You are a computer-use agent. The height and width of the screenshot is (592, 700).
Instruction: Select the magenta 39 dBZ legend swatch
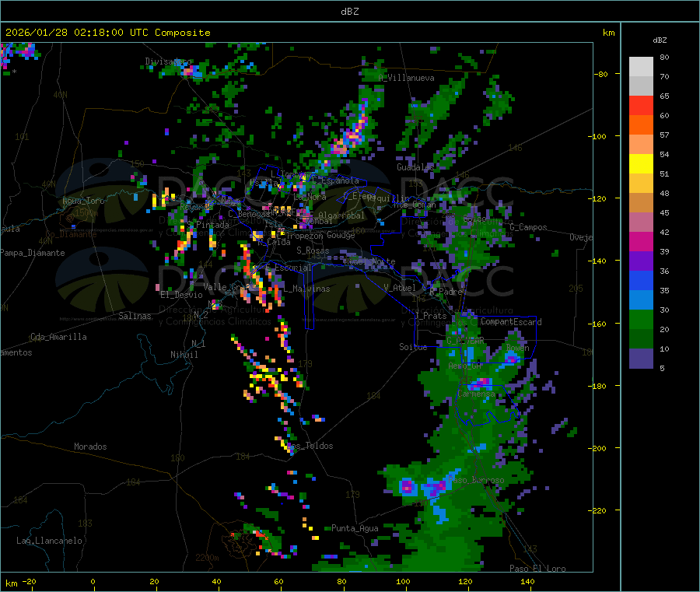tap(641, 241)
